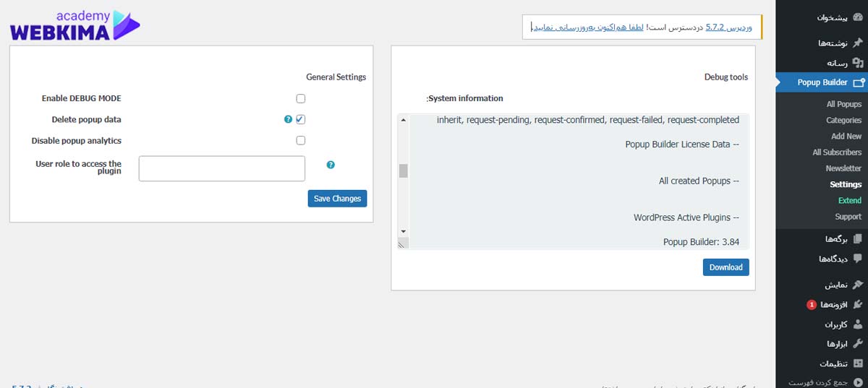Open Newsletter submenu item
Screen dimensions: 868x388
click(x=843, y=168)
